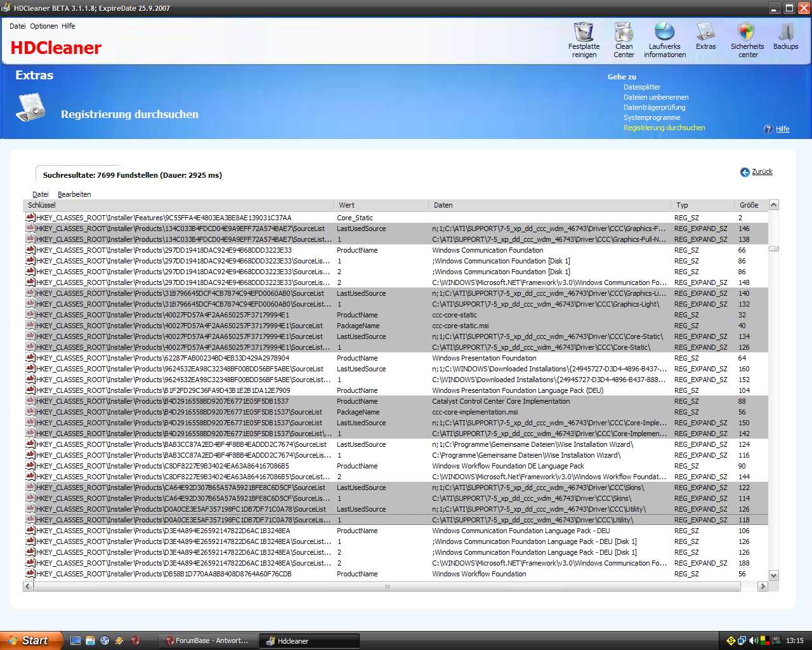Open the Sicherheits center shield icon
Image resolution: width=812 pixels, height=650 pixels.
tap(747, 32)
